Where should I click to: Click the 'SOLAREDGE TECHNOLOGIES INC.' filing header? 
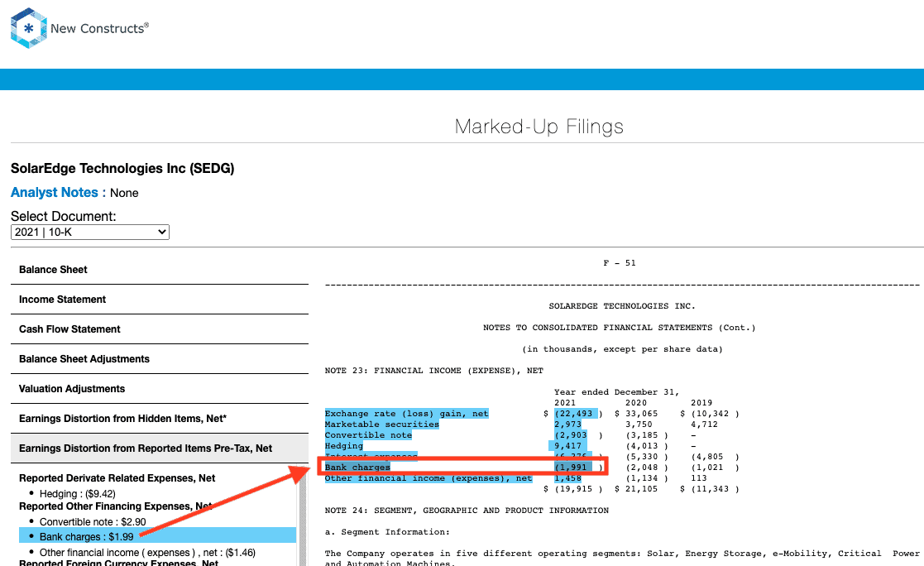622,306
